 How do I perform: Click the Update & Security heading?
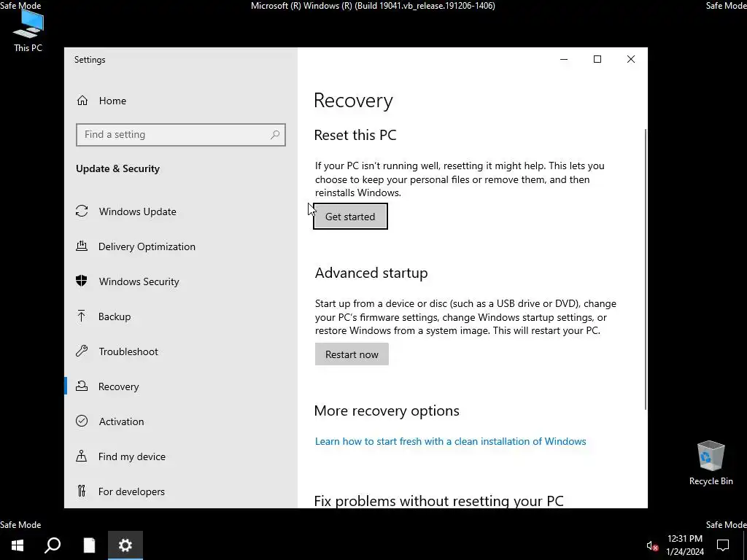pos(117,168)
